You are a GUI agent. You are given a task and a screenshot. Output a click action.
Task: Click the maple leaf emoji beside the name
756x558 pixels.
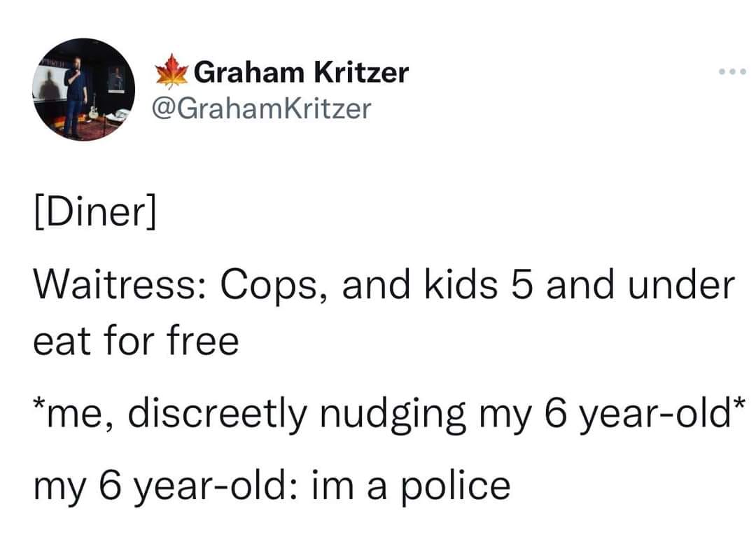point(171,71)
